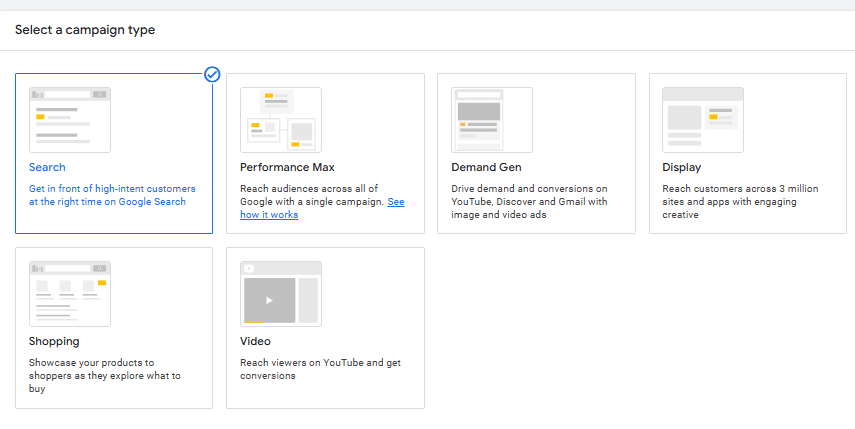The image size is (855, 429).
Task: Pick the Shopping title text
Action: pyautogui.click(x=54, y=341)
